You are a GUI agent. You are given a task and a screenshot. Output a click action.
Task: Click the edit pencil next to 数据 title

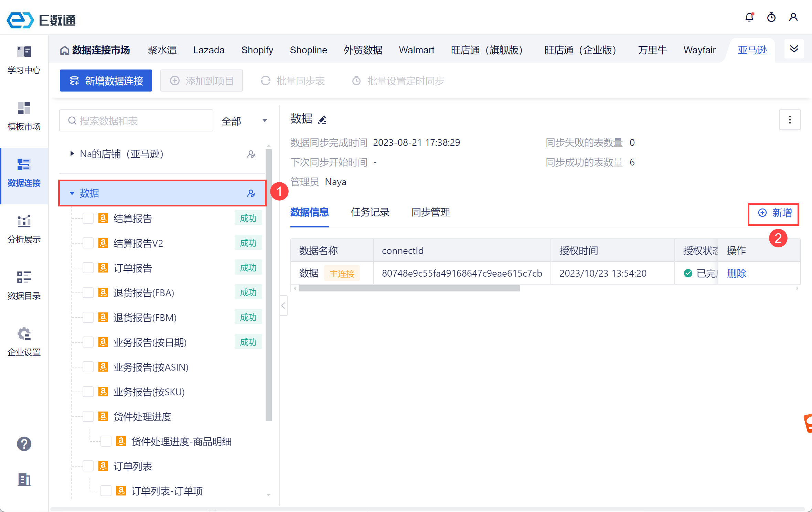pyautogui.click(x=322, y=120)
